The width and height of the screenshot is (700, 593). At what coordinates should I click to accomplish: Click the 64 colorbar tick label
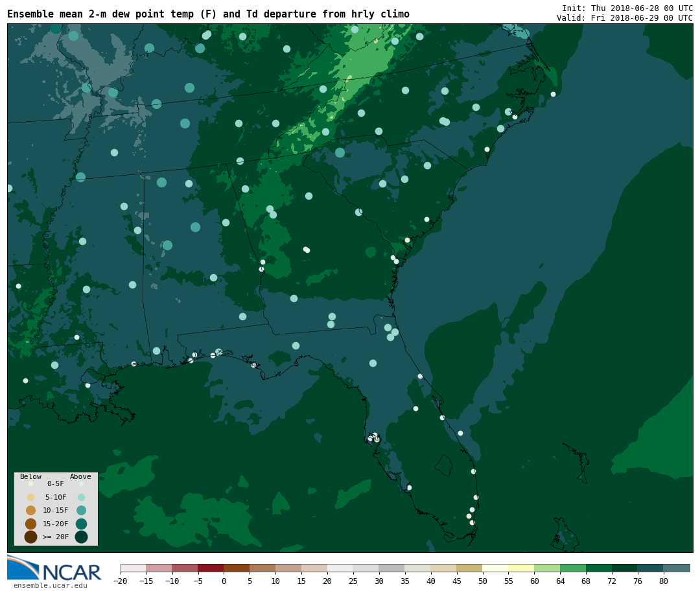tap(560, 581)
